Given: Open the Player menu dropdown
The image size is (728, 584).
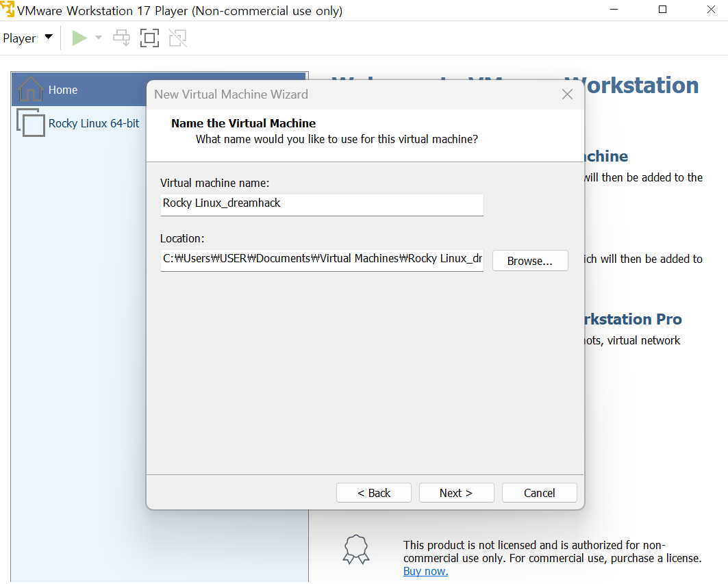Looking at the screenshot, I should tap(27, 38).
